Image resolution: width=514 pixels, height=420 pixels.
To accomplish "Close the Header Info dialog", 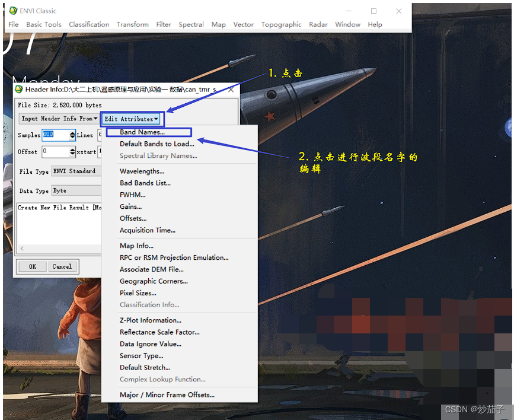I will [x=231, y=90].
